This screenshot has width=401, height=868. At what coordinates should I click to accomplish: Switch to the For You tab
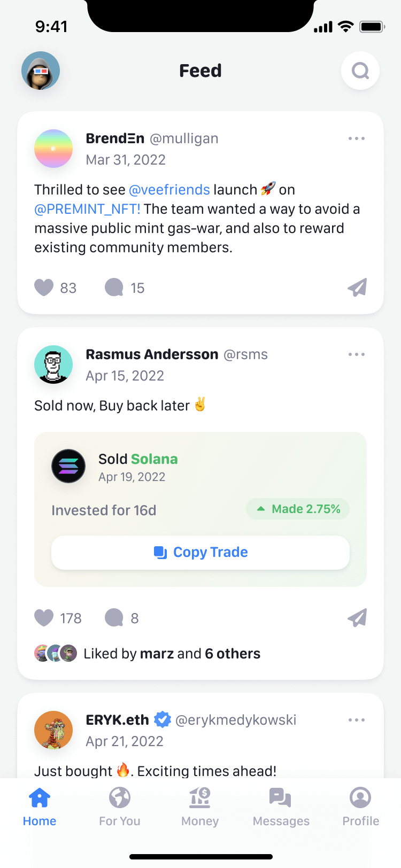(120, 806)
